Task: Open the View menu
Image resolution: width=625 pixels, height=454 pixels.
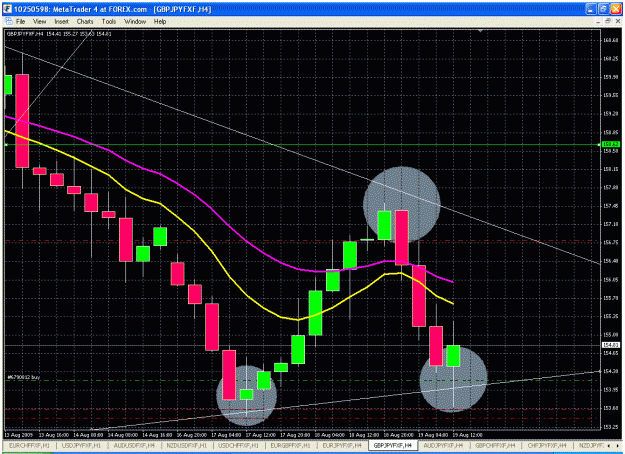Action: 39,22
